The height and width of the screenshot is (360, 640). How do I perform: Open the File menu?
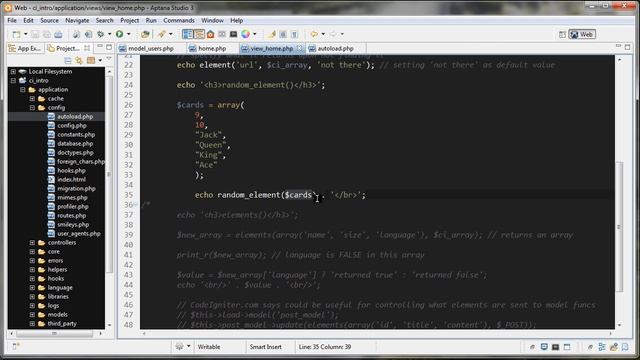click(12, 20)
